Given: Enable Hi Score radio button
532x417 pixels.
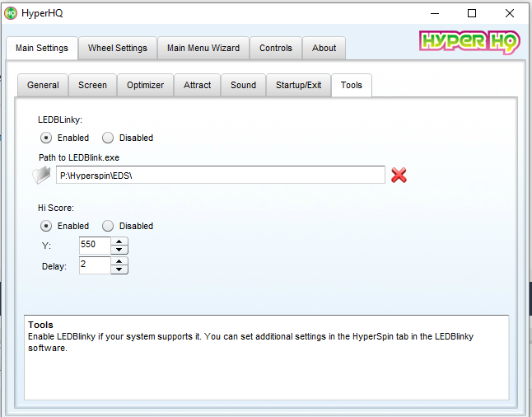Looking at the screenshot, I should [x=46, y=226].
